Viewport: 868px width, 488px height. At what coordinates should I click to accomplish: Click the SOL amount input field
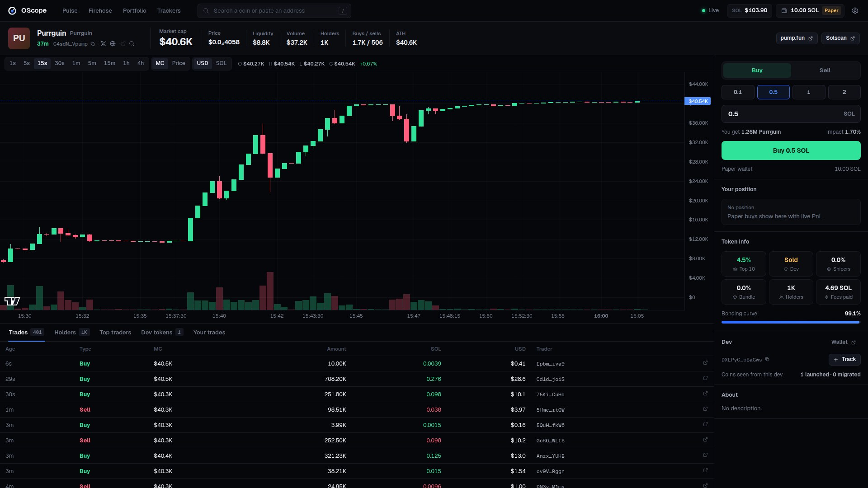click(791, 114)
